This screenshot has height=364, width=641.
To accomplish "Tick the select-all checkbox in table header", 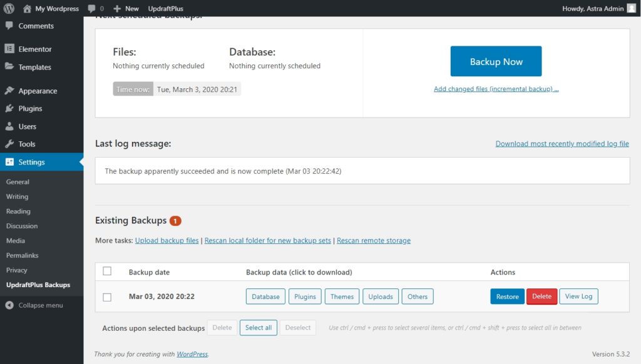I will 107,271.
